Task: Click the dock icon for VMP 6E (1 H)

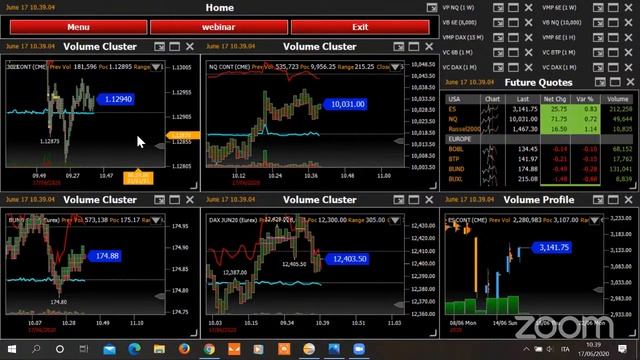Action: tap(598, 38)
